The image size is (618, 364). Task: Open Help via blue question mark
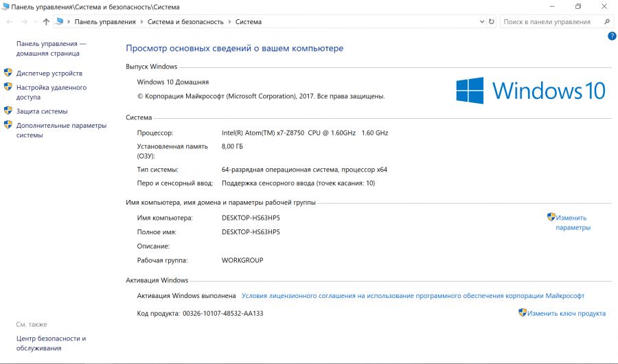[x=612, y=36]
